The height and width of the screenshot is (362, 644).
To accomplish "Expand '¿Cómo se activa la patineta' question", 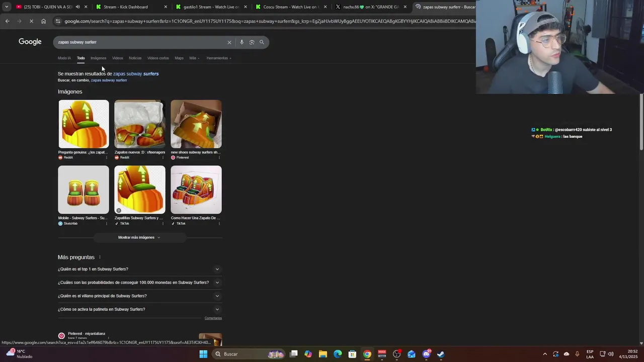I will pos(139,309).
